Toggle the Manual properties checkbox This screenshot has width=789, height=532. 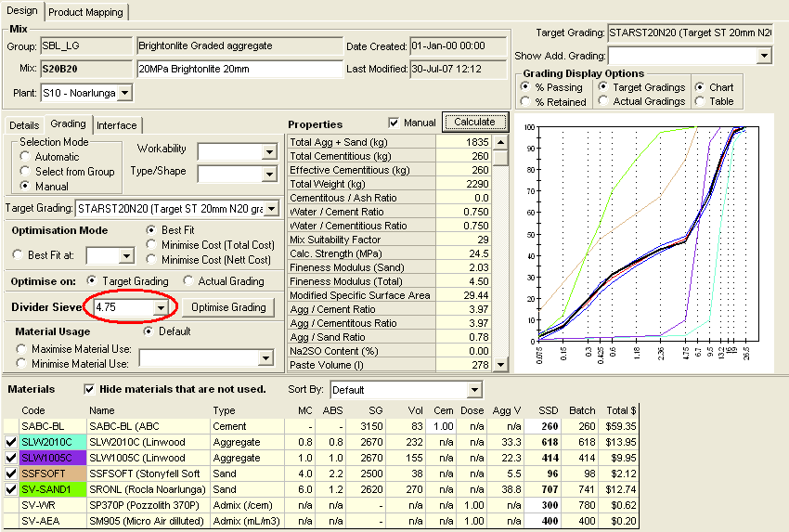coord(394,123)
